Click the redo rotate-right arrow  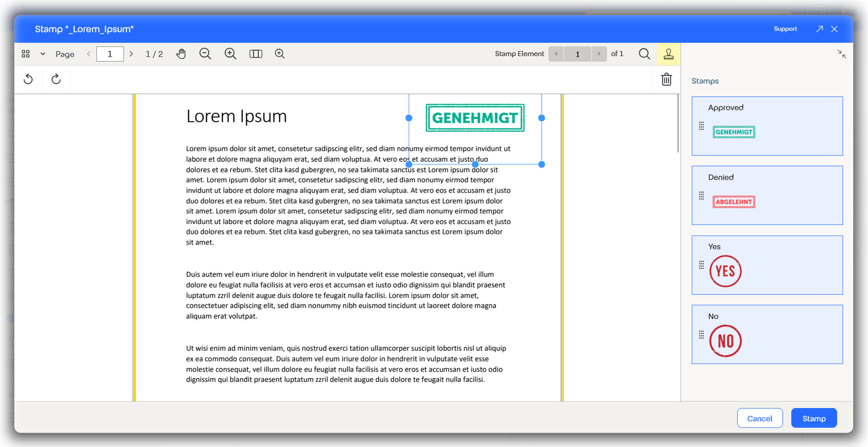56,79
